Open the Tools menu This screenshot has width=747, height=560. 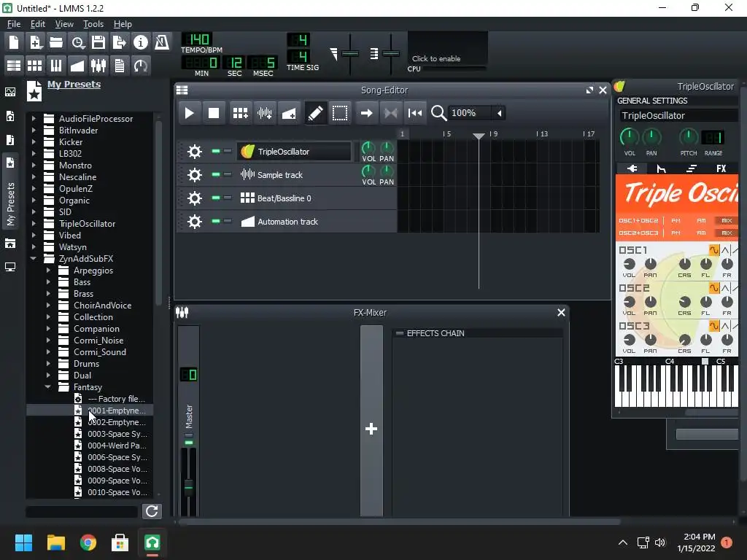click(x=93, y=24)
